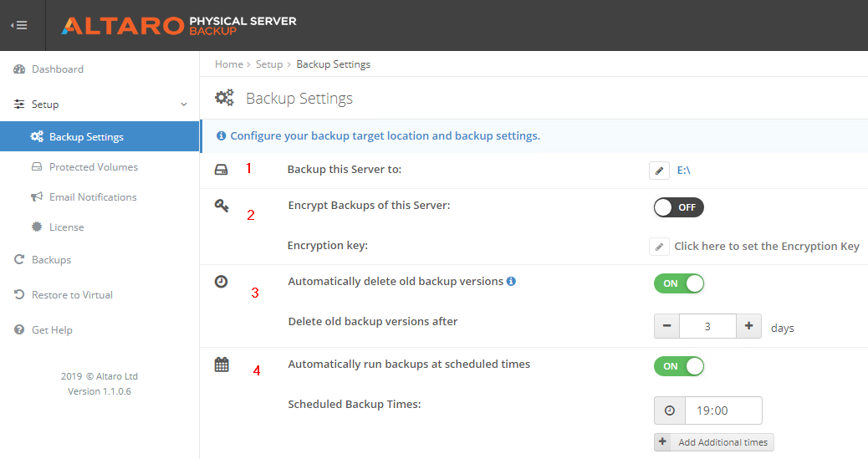Increase retention days with the plus button
Screen dimensions: 868x459
coord(749,327)
